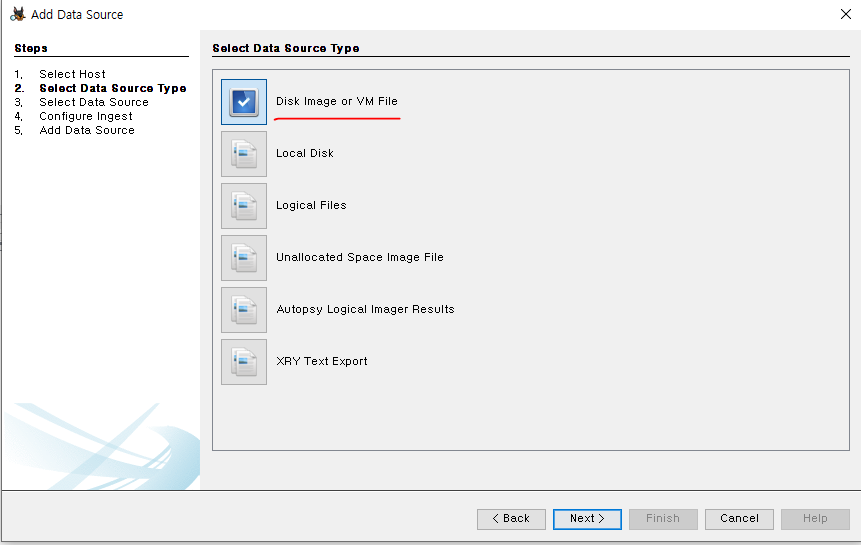Click the Logical Files text label
The height and width of the screenshot is (545, 861).
point(311,205)
